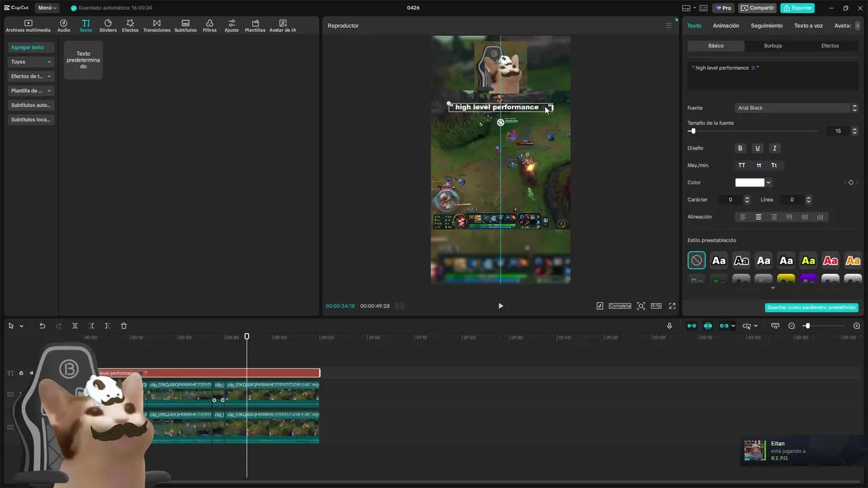Click the player aspect ratio 9:16 icon

click(656, 306)
